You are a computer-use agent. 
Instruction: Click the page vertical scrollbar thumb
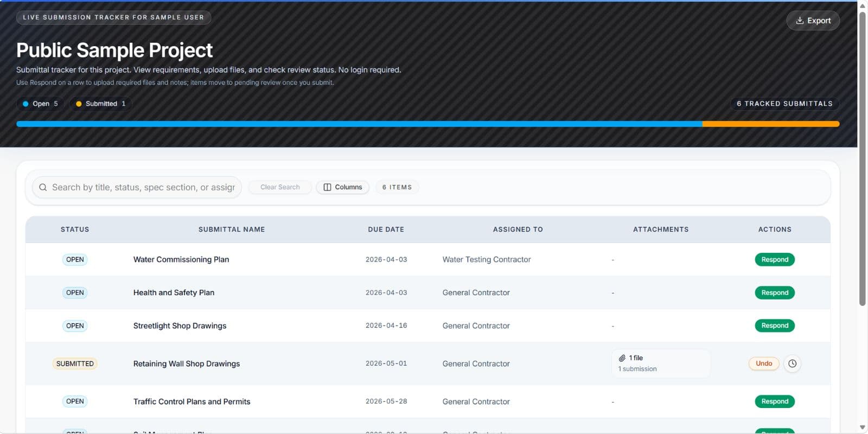[x=863, y=158]
